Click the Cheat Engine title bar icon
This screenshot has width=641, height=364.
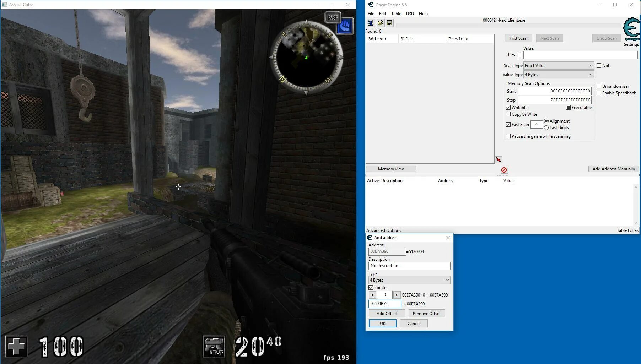point(371,5)
